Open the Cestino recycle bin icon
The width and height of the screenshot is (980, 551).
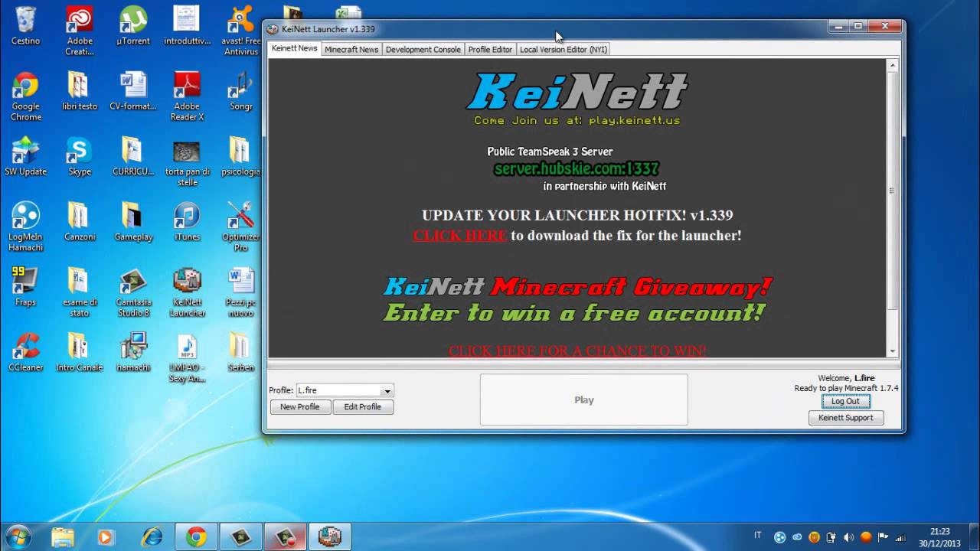click(x=25, y=26)
